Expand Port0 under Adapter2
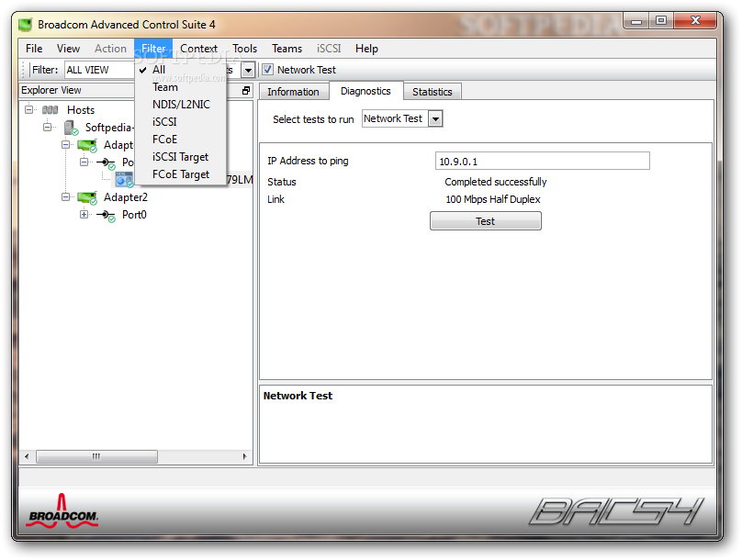This screenshot has width=742, height=560. 84,215
